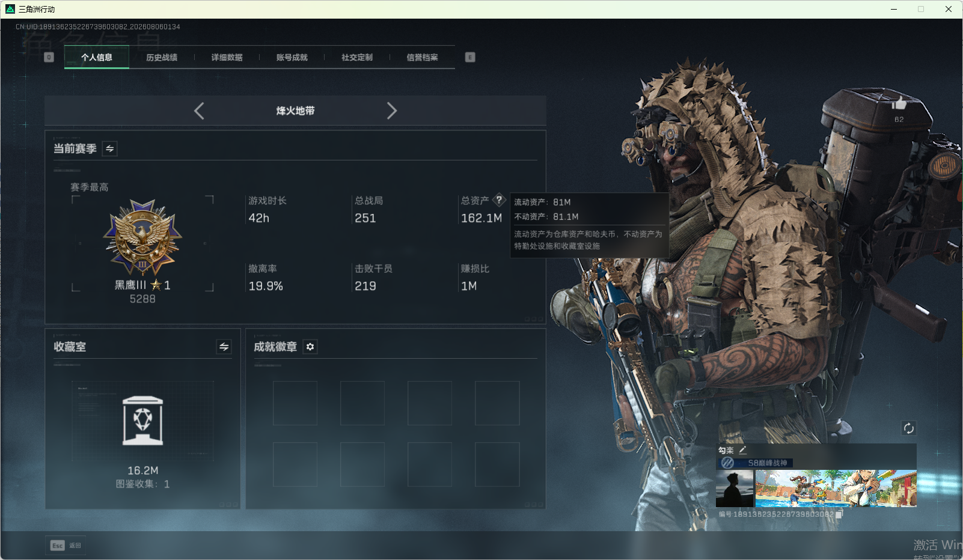Select the bottom-left empty achievement badge slot
Screen dimensions: 963x560
pos(295,464)
